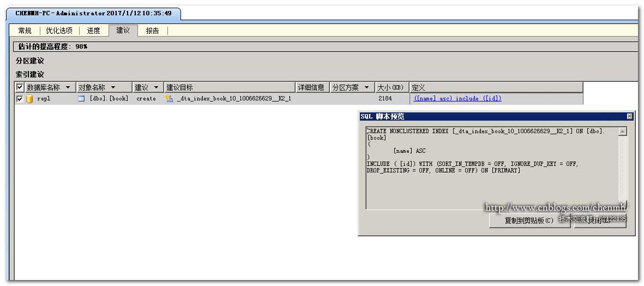The image size is (644, 286).
Task: Close the SQL 脚本预览 dialog
Action: click(x=630, y=116)
